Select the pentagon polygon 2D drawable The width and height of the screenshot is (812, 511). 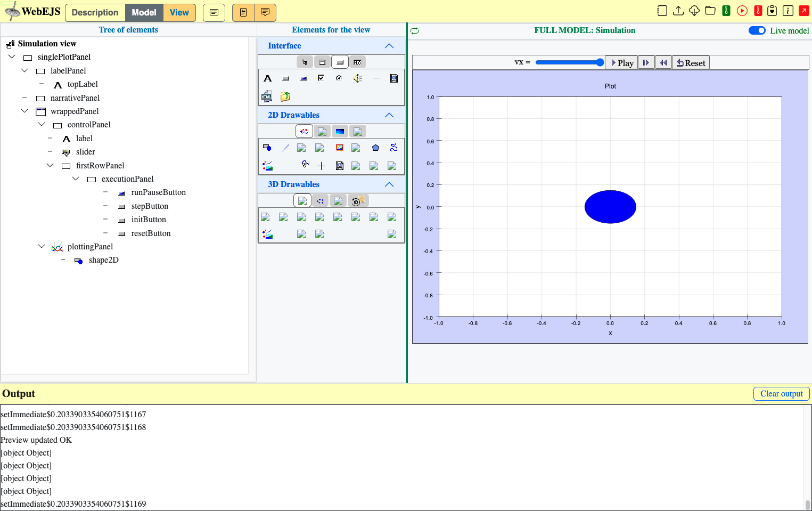point(376,148)
